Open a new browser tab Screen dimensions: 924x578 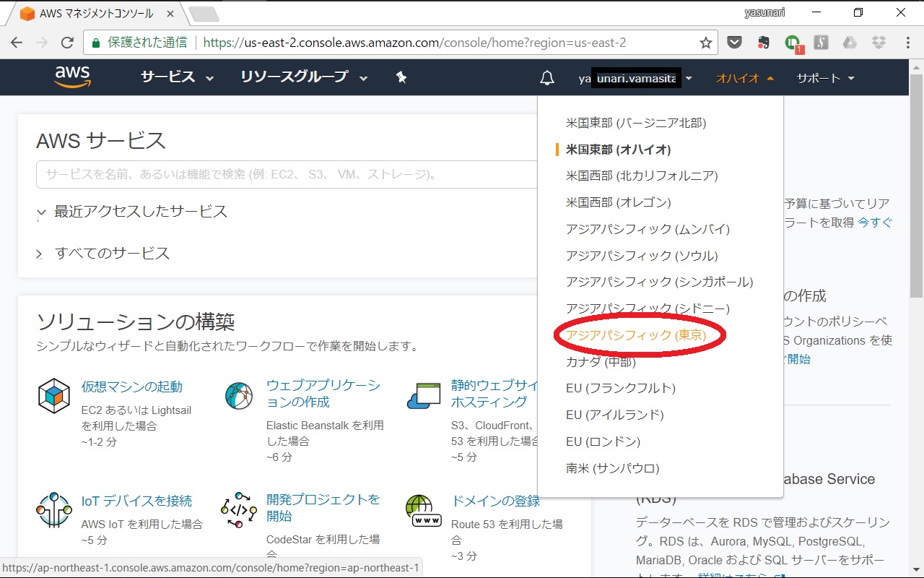click(204, 14)
